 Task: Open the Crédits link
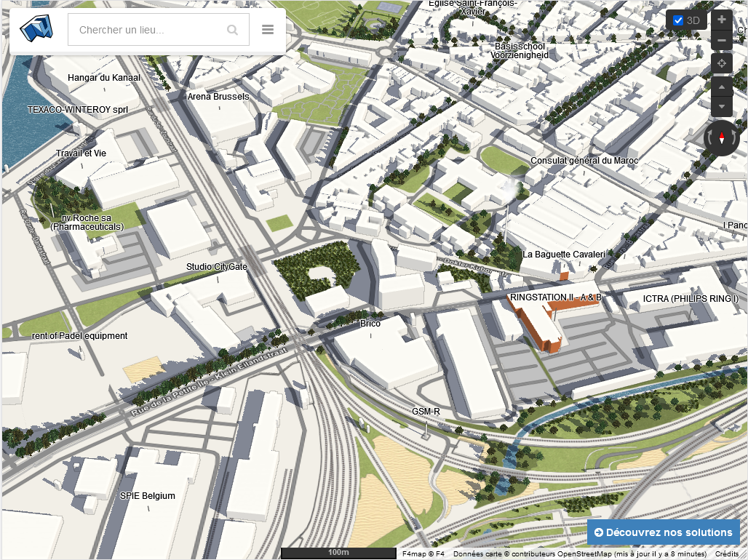pos(726,554)
